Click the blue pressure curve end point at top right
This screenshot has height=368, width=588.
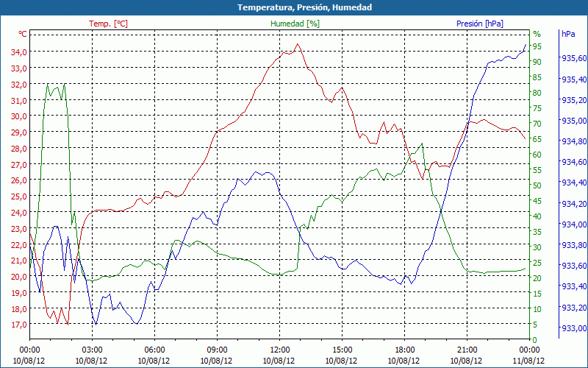[x=526, y=44]
